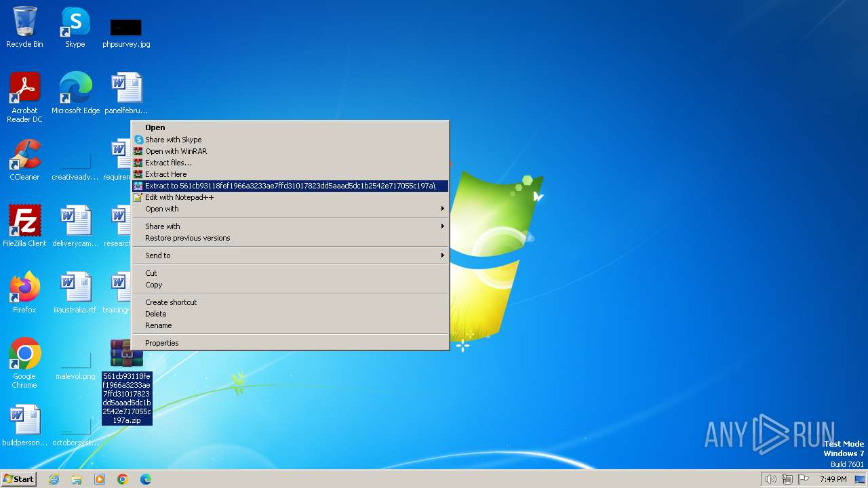This screenshot has height=488, width=868.
Task: Launch Chrome from the taskbar
Action: click(123, 479)
